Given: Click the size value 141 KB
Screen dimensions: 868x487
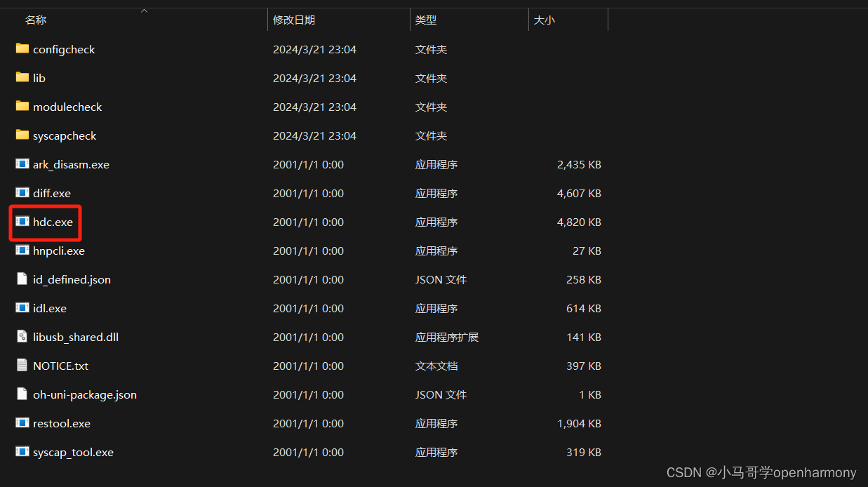Looking at the screenshot, I should point(584,338).
